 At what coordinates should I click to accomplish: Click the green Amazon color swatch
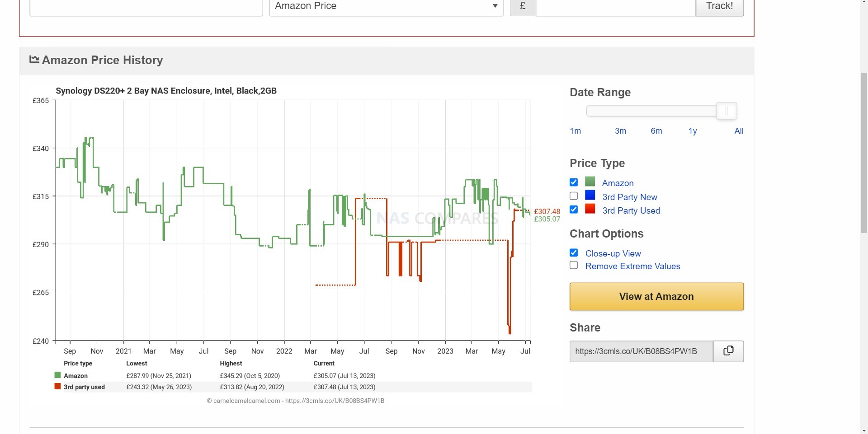[590, 182]
